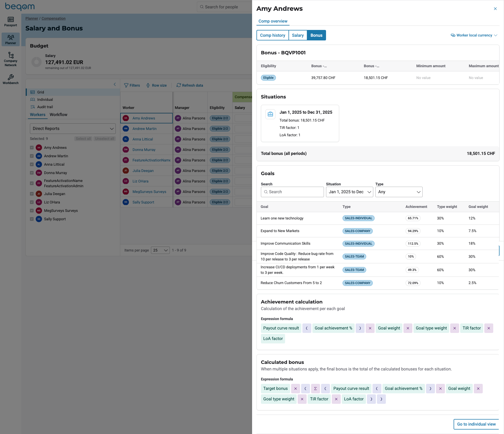504x434 pixels.
Task: Collapse the left panel with chevron
Action: point(115,84)
